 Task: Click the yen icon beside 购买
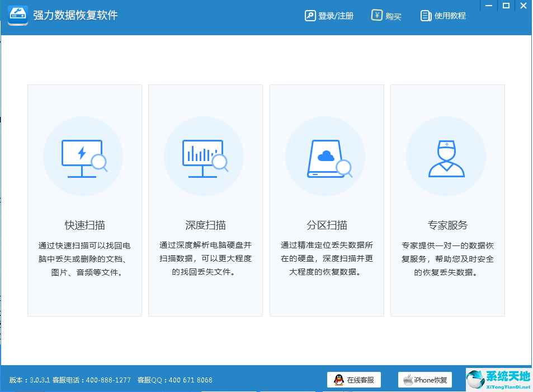tap(376, 15)
